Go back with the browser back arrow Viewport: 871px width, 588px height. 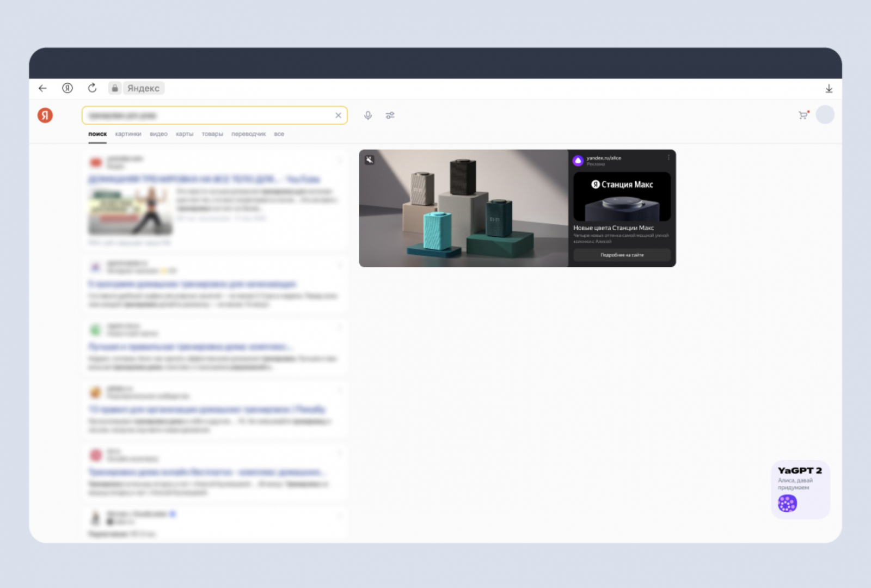click(42, 88)
